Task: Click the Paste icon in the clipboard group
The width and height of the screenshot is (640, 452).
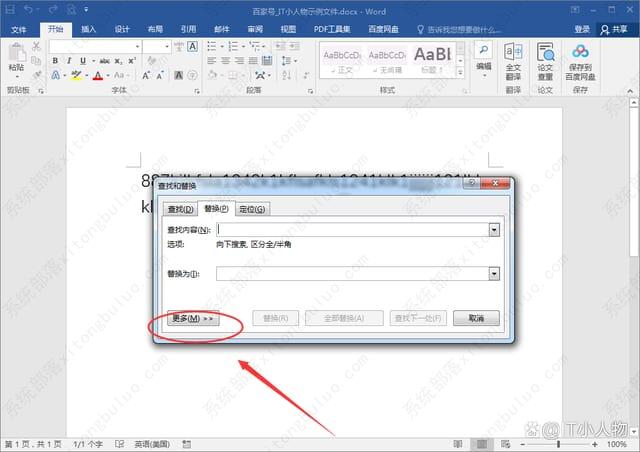Action: [17, 56]
